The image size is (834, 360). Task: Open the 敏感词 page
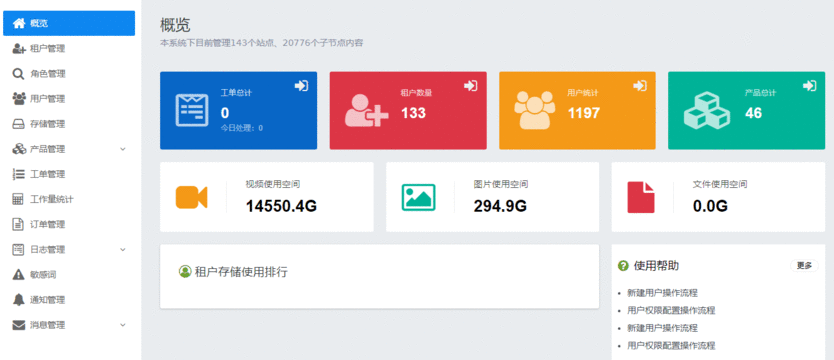[x=69, y=274]
